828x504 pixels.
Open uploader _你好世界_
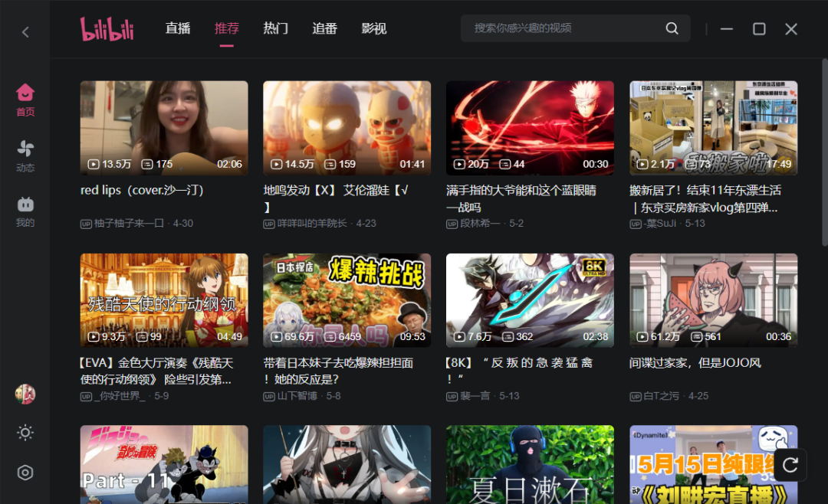[x=120, y=396]
